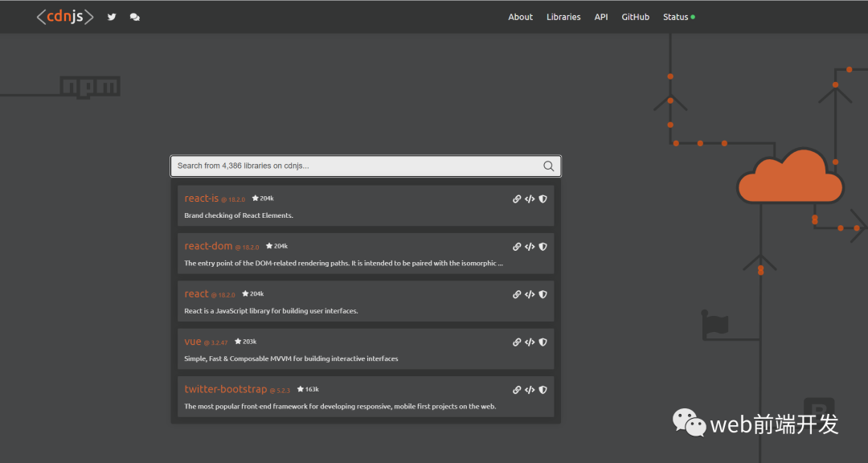Copy URL link icon for react-is

point(517,199)
